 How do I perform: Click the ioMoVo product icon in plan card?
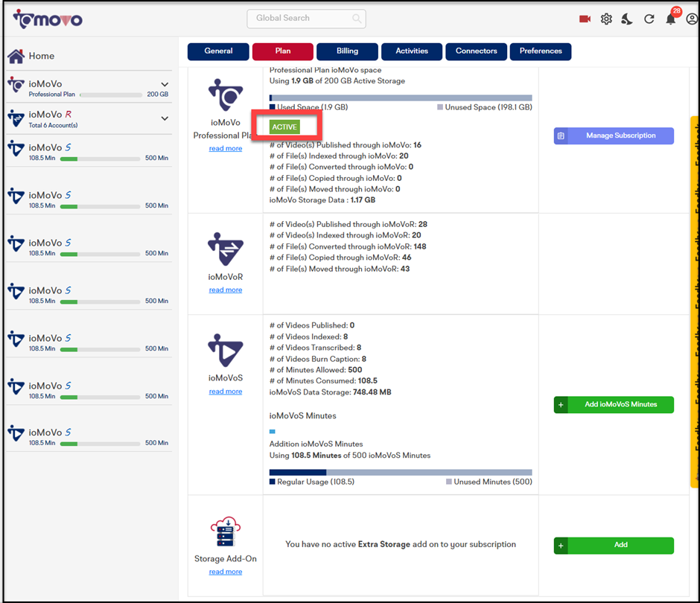[226, 95]
